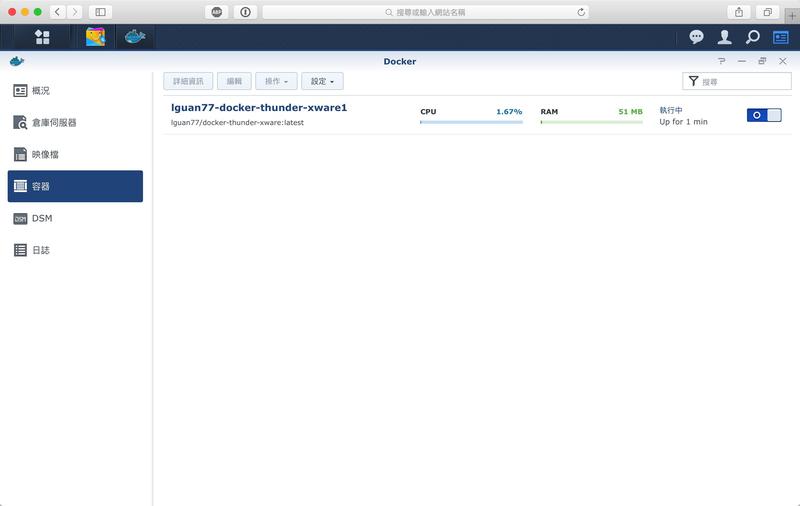Image resolution: width=800 pixels, height=506 pixels.
Task: Open the DSM search magnifier
Action: [x=753, y=37]
